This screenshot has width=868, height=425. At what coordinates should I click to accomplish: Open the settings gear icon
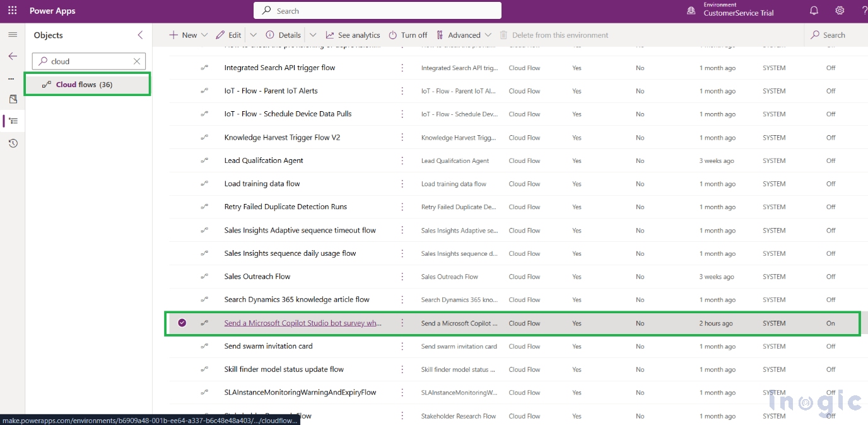tap(840, 11)
